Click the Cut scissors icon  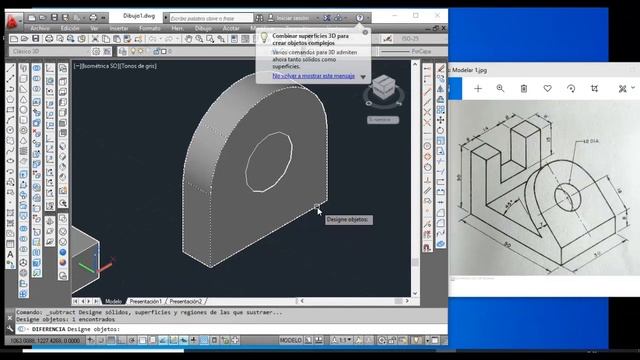click(x=95, y=39)
